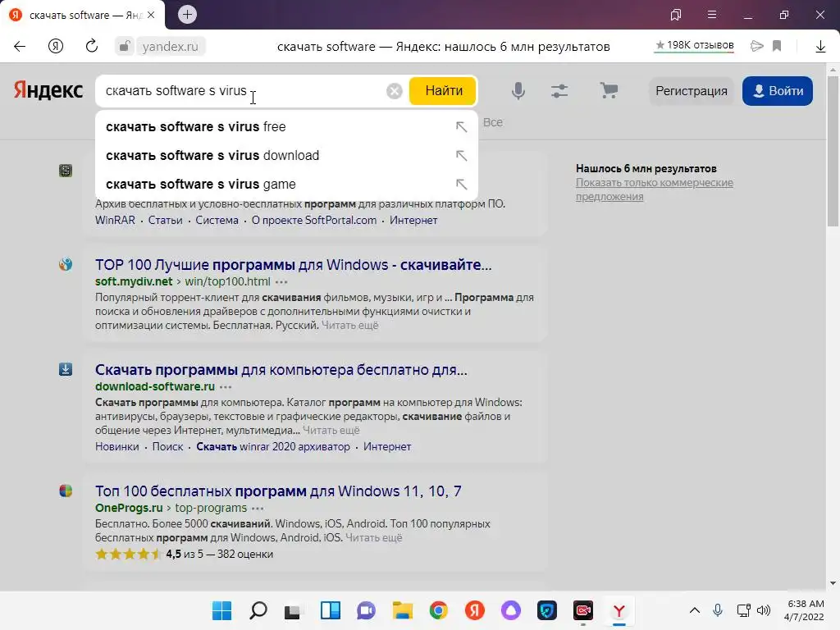This screenshot has width=840, height=630.
Task: Open File Explorer from taskbar
Action: click(402, 610)
